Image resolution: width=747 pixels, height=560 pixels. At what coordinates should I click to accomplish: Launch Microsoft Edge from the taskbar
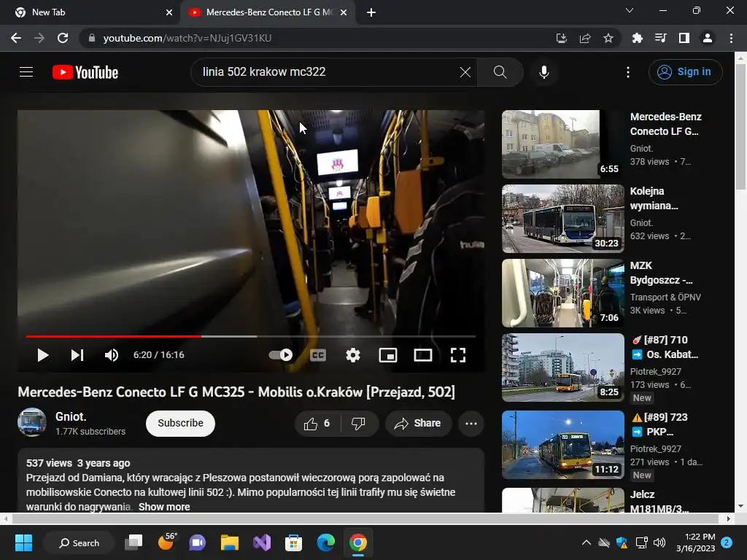pyautogui.click(x=326, y=542)
